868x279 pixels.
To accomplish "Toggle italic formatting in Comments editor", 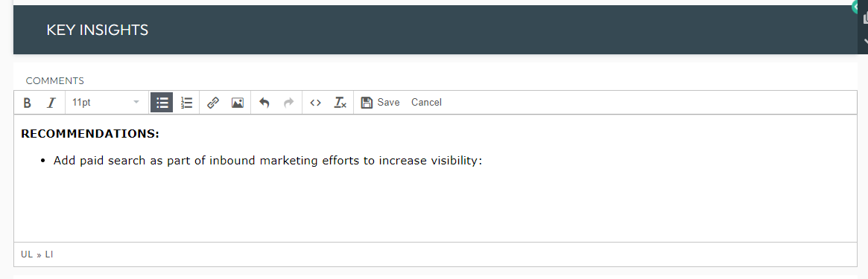I will (51, 103).
